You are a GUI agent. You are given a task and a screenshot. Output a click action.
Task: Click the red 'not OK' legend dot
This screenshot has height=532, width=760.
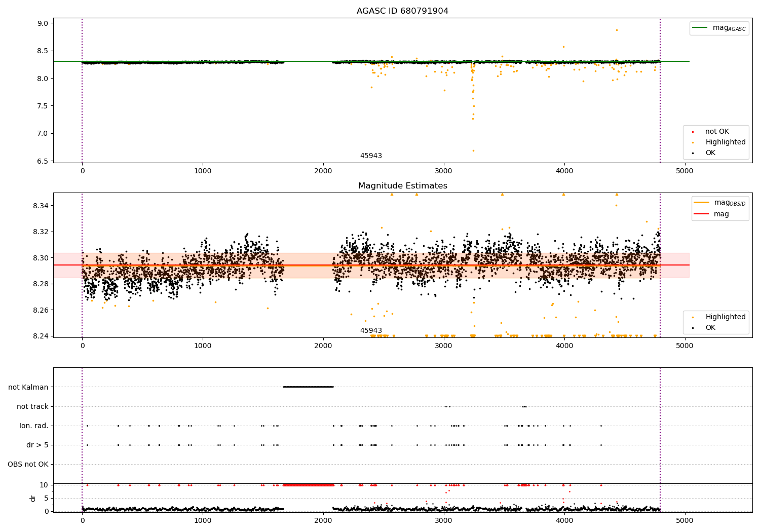click(x=693, y=132)
